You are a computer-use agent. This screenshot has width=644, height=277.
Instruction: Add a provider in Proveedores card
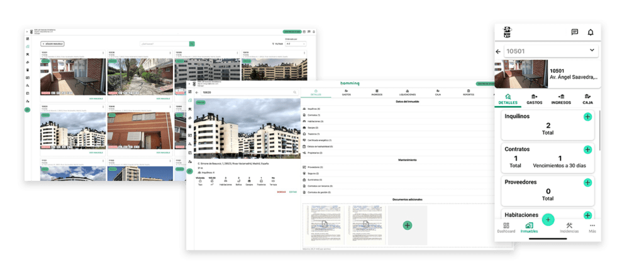coord(588,183)
